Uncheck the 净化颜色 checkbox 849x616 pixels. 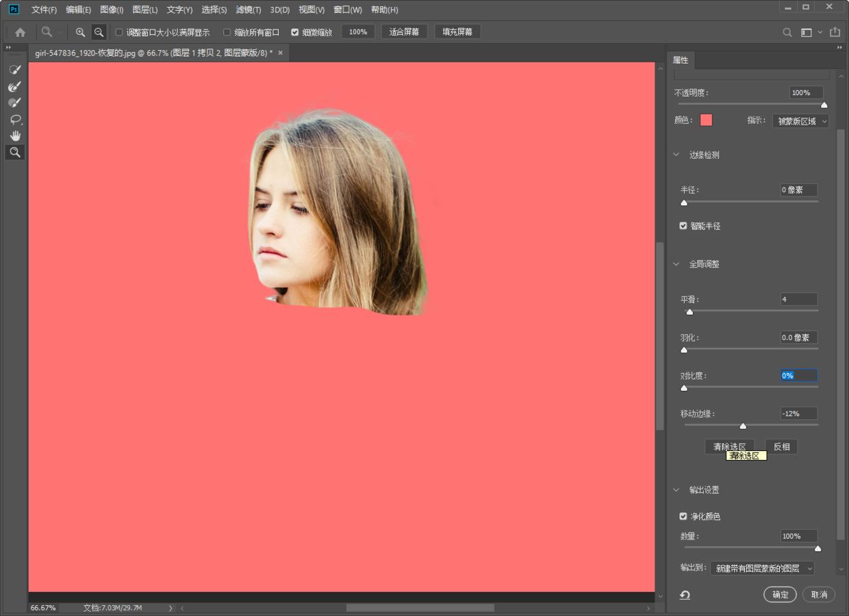coord(683,516)
